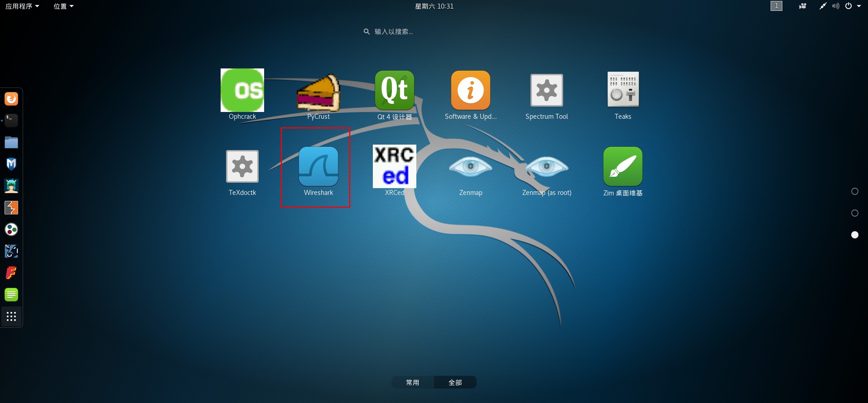
Task: Launch Armitage from the dock
Action: coord(11,186)
